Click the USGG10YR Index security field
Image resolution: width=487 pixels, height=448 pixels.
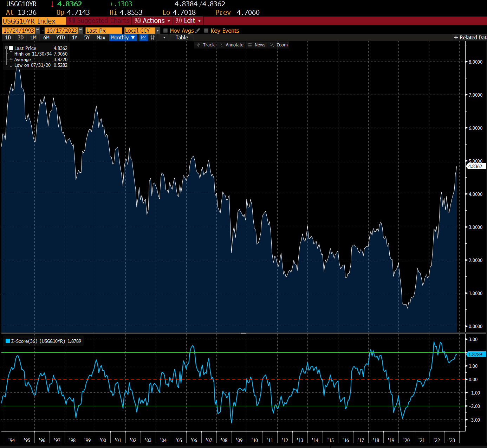point(34,21)
